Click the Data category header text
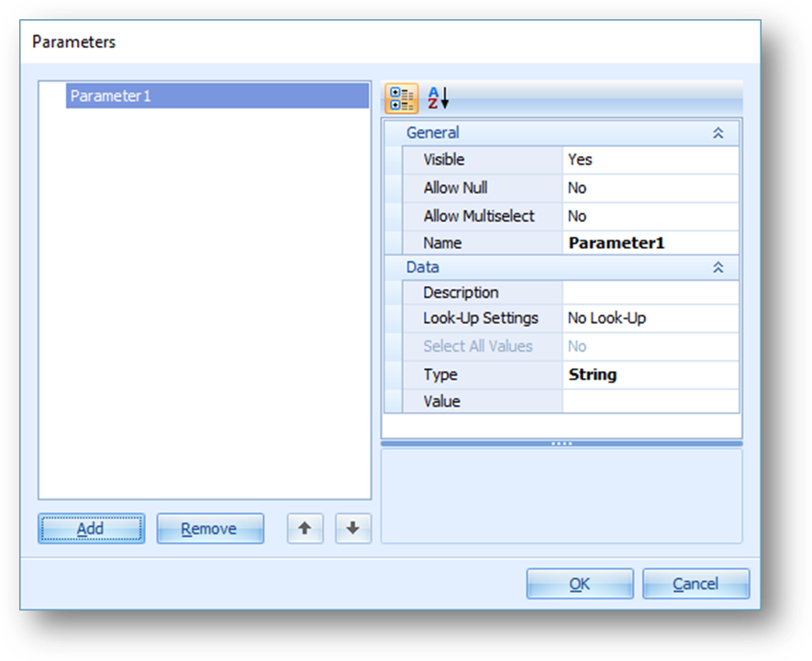This screenshot has height=661, width=812. [x=422, y=267]
